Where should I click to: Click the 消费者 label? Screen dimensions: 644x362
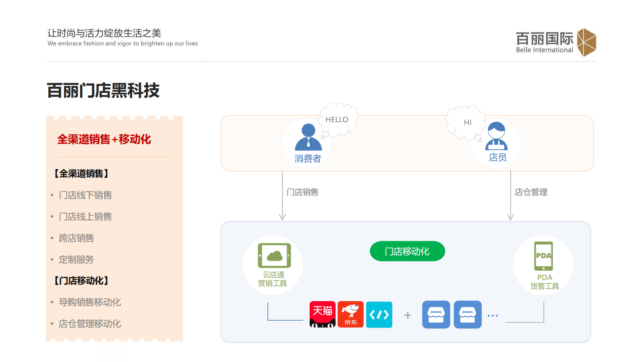(308, 159)
